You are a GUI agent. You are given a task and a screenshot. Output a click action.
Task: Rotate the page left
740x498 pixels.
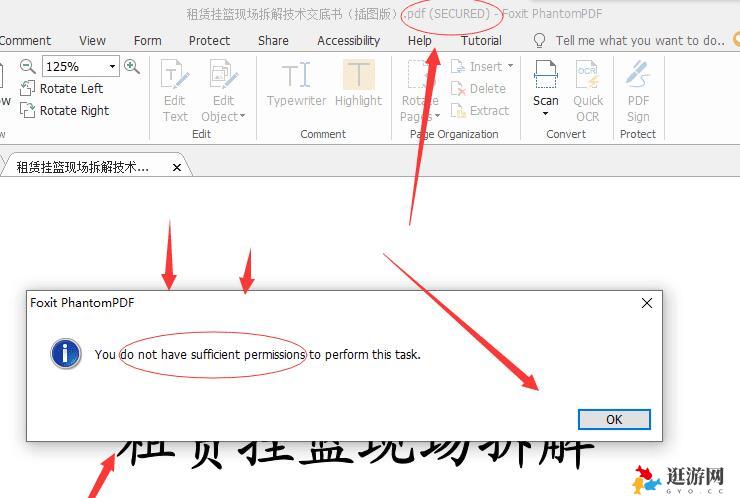point(62,88)
